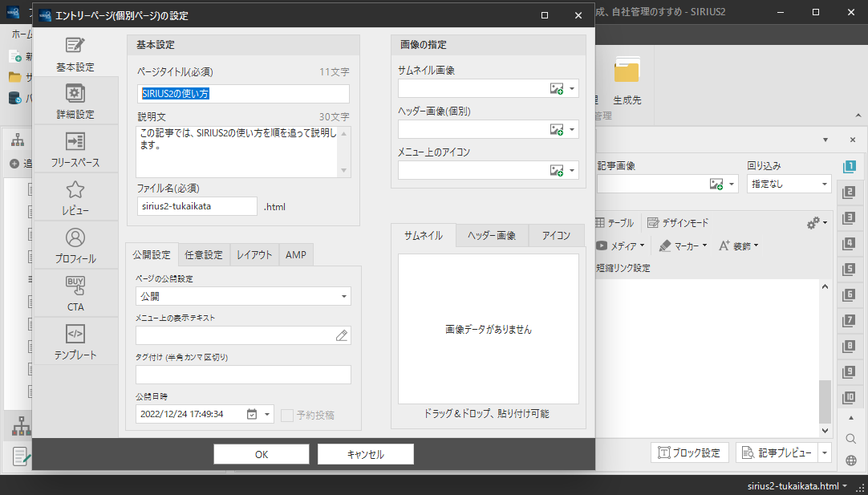868x495 pixels.
Task: Open the 公開日時 calendar dropdown arrow
Action: [x=267, y=415]
